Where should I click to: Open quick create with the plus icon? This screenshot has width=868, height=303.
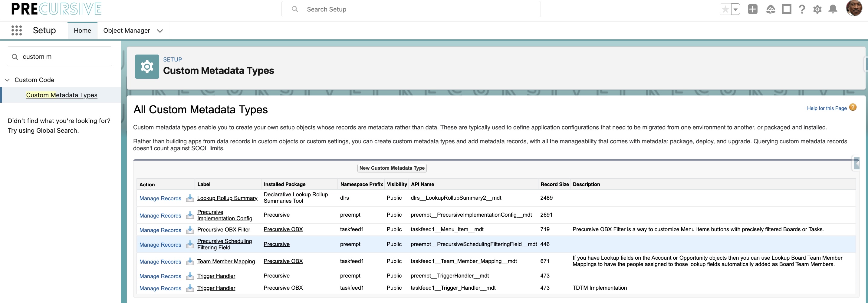[753, 9]
